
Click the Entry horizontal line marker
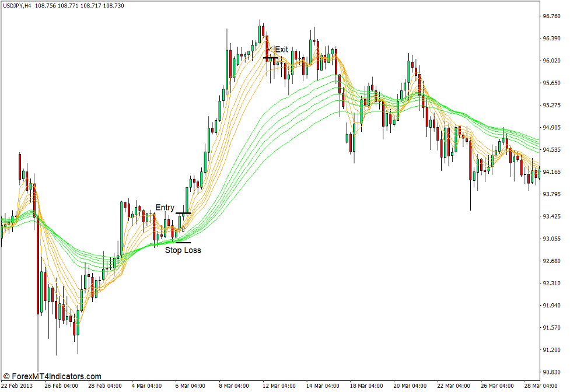(x=182, y=213)
